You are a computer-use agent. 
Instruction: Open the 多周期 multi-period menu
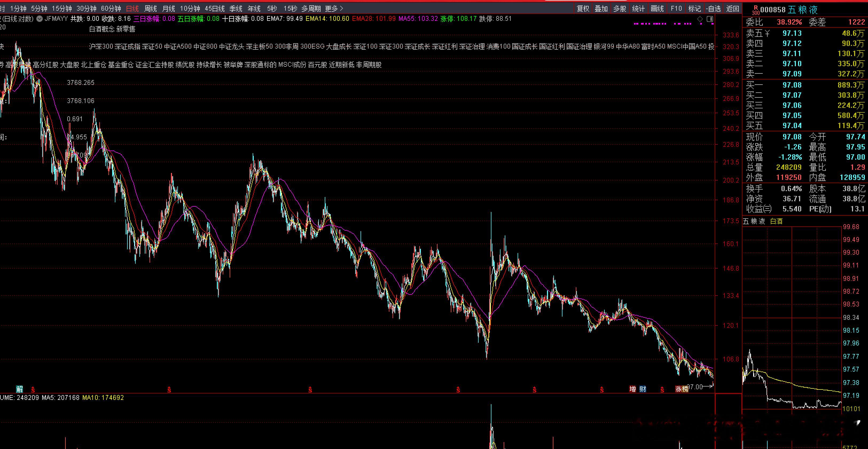click(311, 9)
